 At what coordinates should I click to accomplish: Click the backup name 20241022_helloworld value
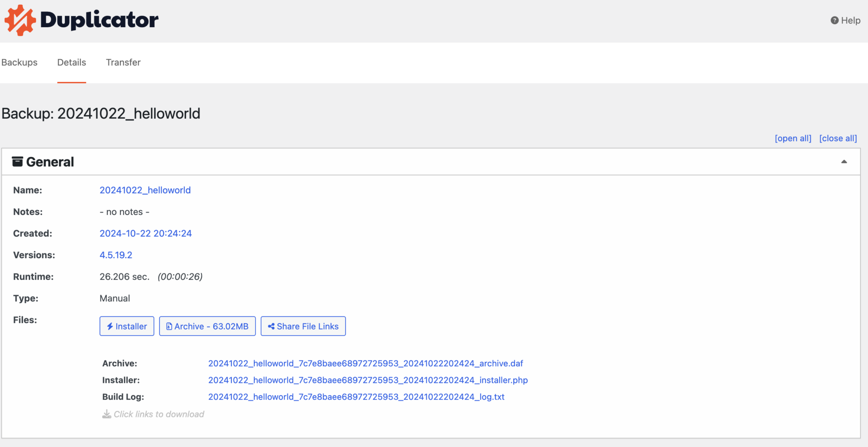[145, 190]
